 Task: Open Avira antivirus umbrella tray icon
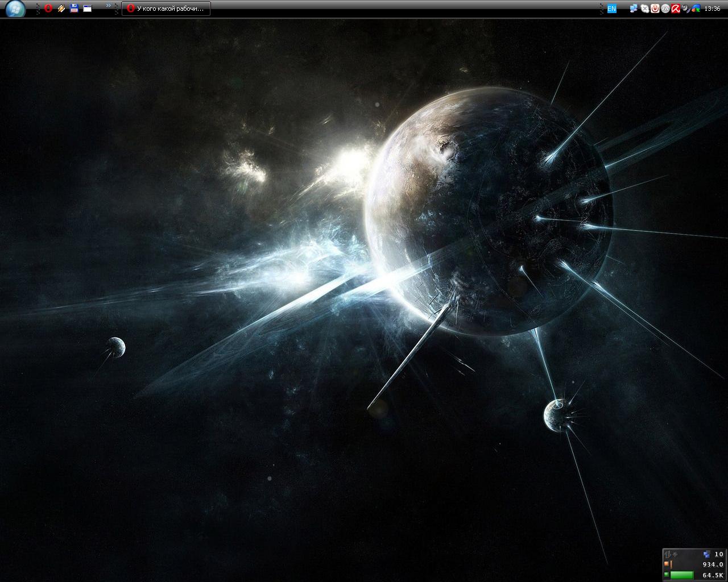(x=676, y=9)
